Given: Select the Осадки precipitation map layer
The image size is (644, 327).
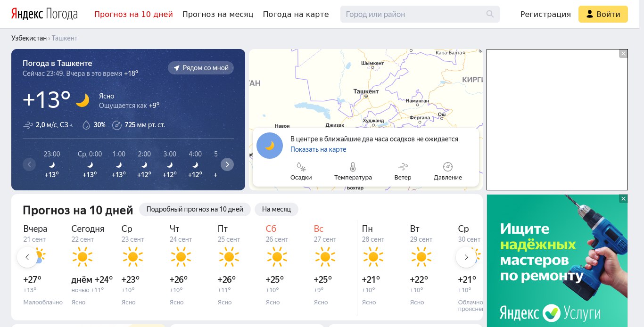Looking at the screenshot, I should click(301, 172).
